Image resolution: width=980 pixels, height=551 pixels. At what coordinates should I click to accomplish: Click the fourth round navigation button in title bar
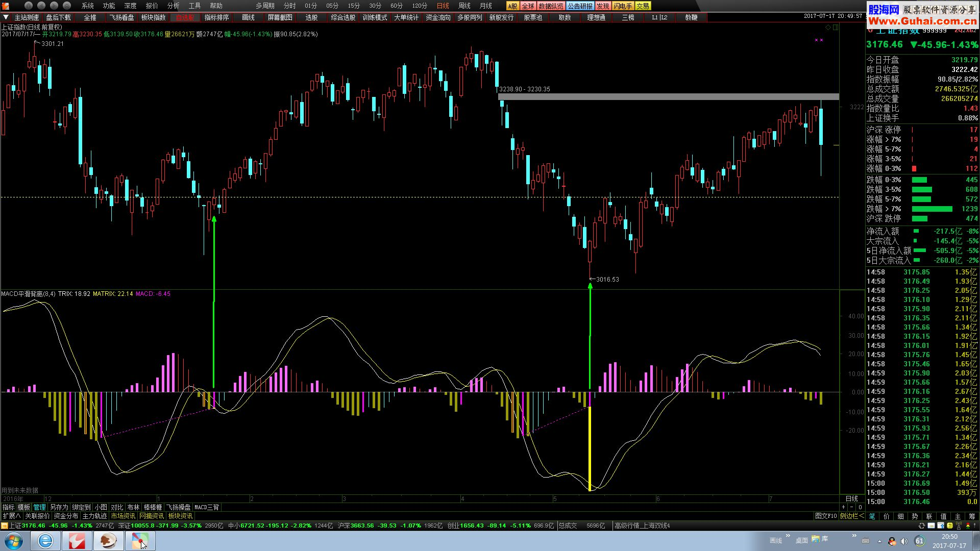click(67, 6)
